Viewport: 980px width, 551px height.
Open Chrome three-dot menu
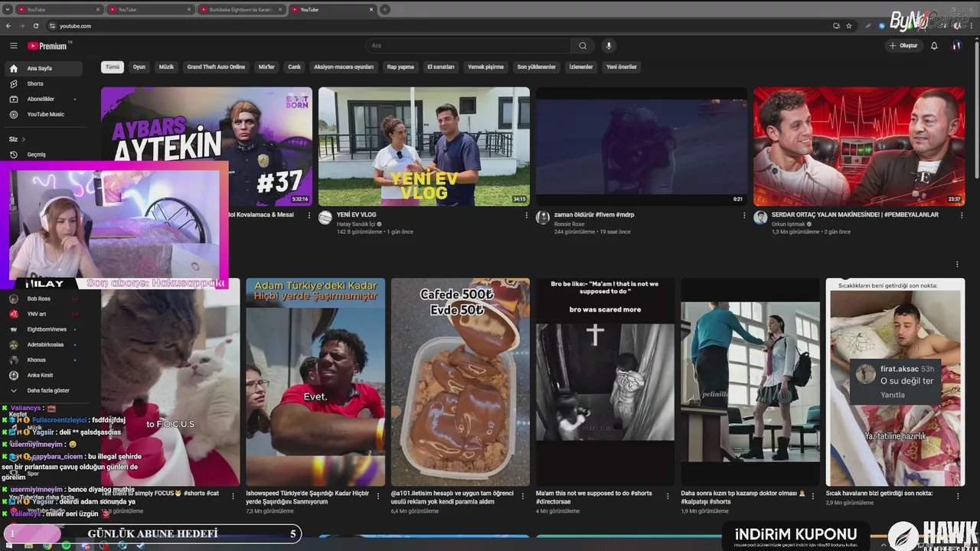972,26
